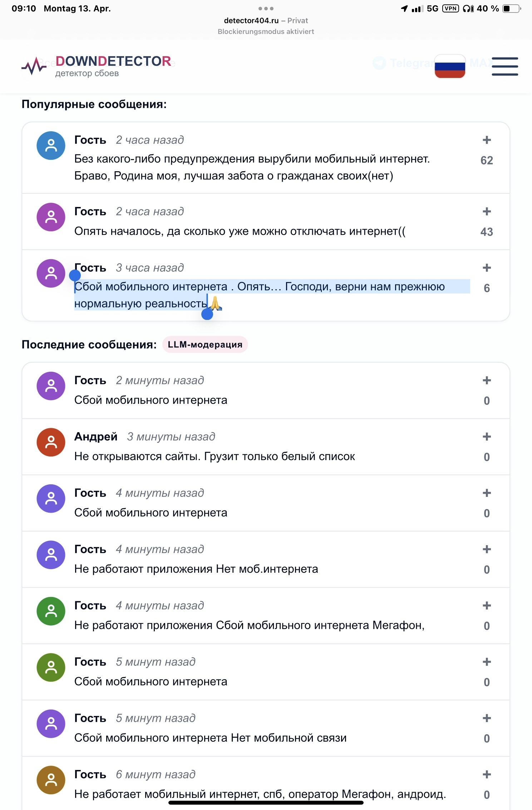Click the LLM-модерация badge
This screenshot has width=532, height=810.
click(x=205, y=345)
